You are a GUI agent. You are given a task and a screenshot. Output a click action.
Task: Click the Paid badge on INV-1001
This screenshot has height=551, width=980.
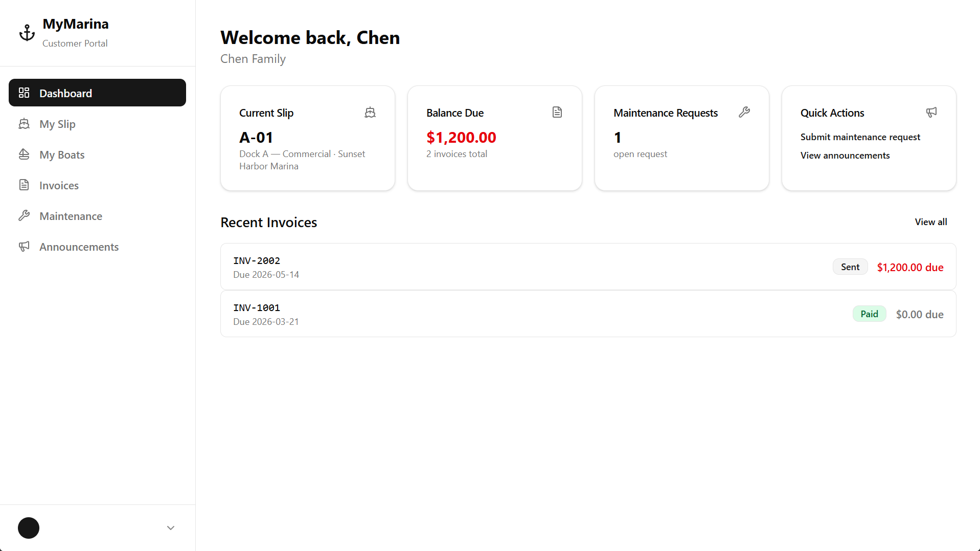coord(869,313)
